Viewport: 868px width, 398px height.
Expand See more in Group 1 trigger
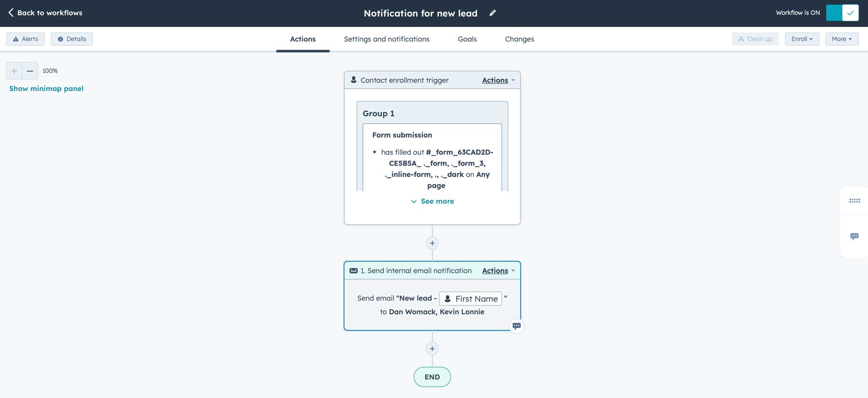tap(433, 201)
